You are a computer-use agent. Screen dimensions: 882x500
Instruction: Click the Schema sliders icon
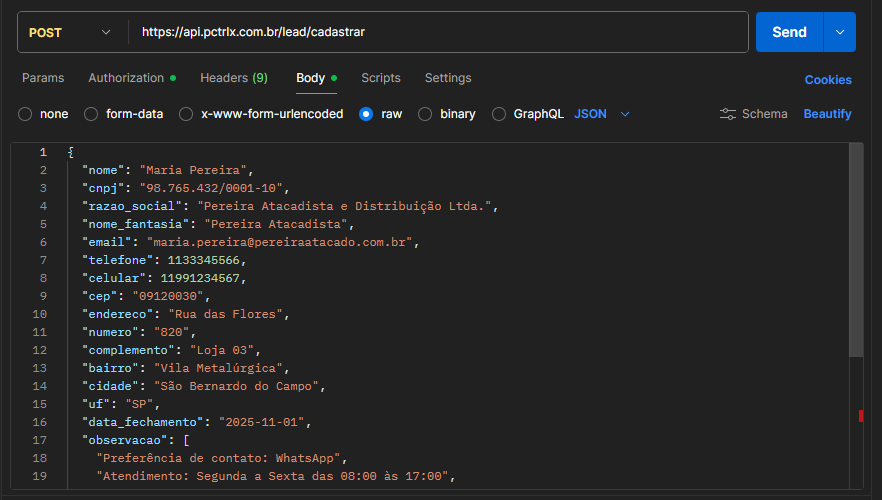coord(728,114)
